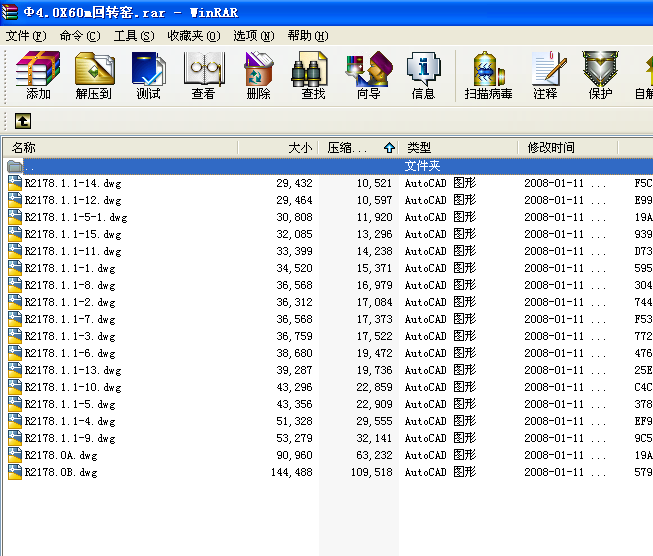Image resolution: width=653 pixels, height=556 pixels.
Task: Click size value 29,464
Action: tap(294, 200)
